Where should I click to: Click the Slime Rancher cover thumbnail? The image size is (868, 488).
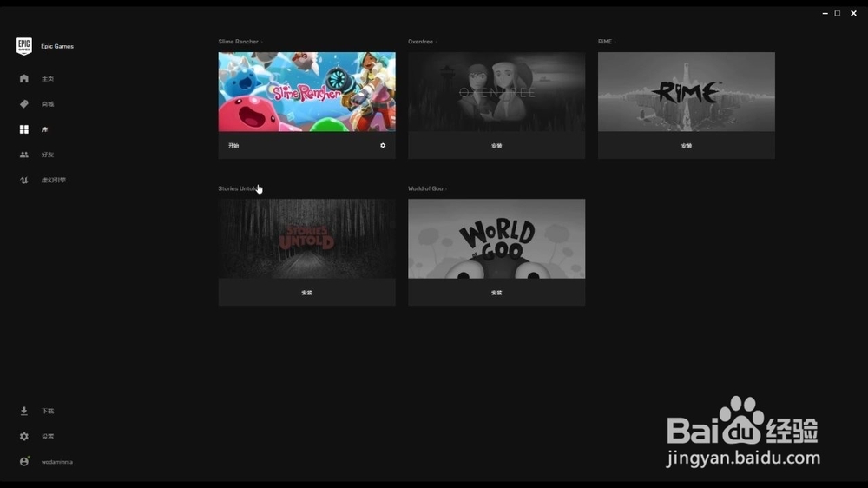point(306,92)
